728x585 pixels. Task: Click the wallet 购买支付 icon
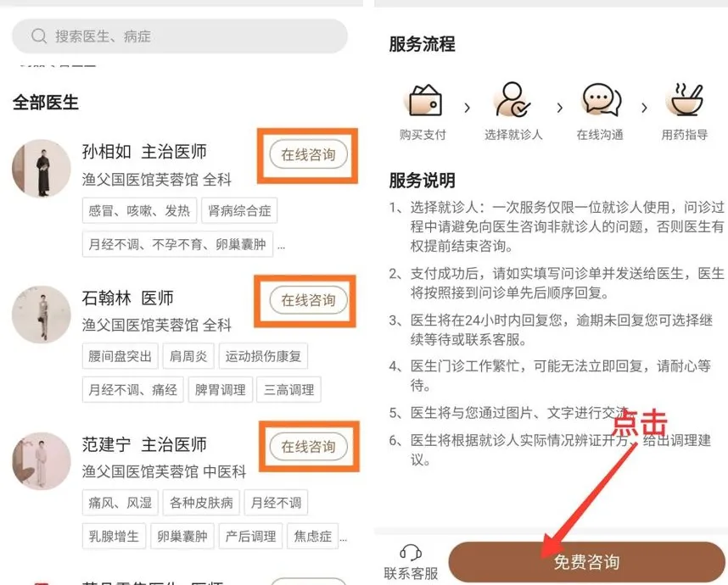[425, 100]
